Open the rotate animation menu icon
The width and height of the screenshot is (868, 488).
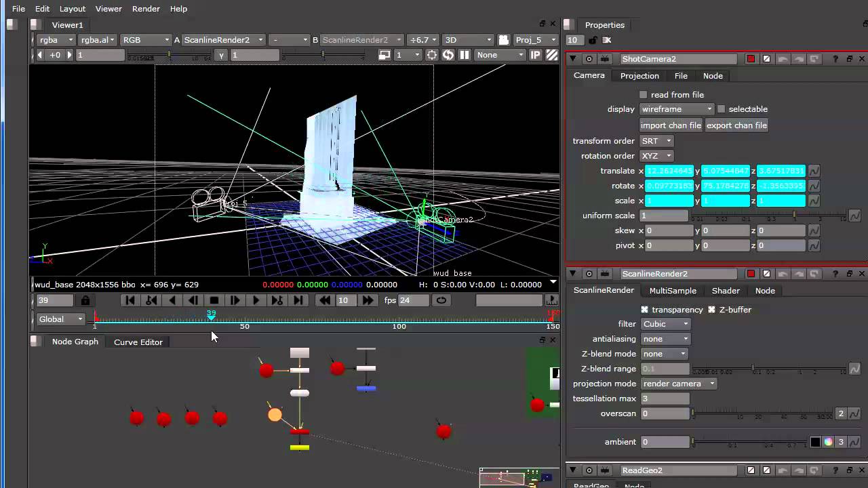[814, 186]
